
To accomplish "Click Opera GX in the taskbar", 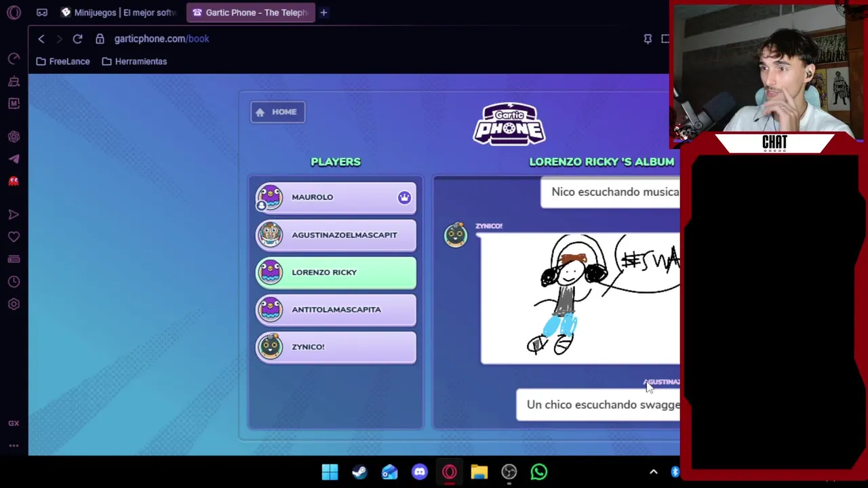I will pyautogui.click(x=449, y=472).
